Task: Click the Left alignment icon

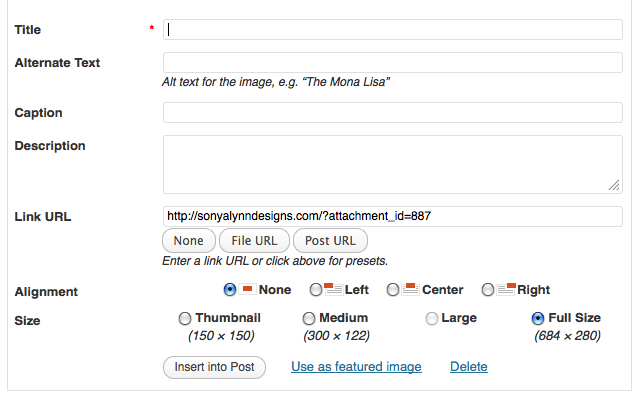Action: click(333, 289)
